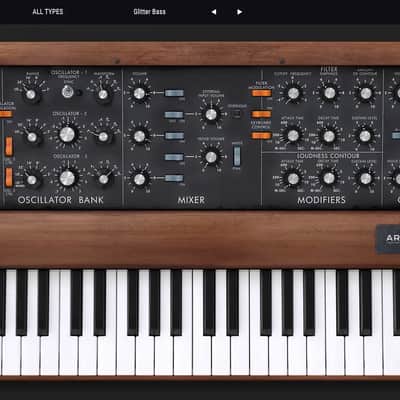Viewport: 400px width, 400px height.
Task: Go to the previous preset arrow
Action: click(214, 12)
